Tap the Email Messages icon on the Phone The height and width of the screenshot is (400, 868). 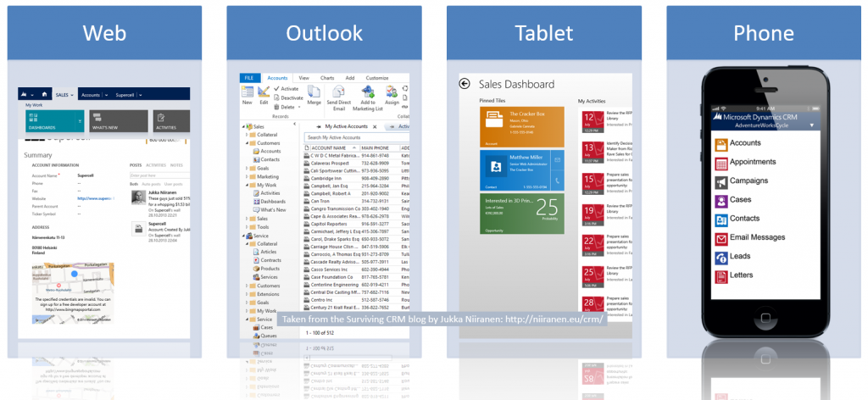pyautogui.click(x=721, y=238)
